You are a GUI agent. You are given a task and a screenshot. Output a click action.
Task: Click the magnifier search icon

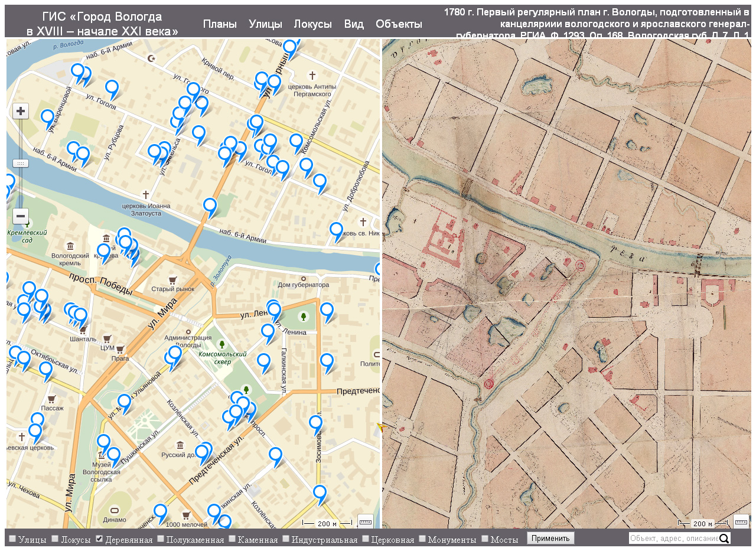pos(725,538)
